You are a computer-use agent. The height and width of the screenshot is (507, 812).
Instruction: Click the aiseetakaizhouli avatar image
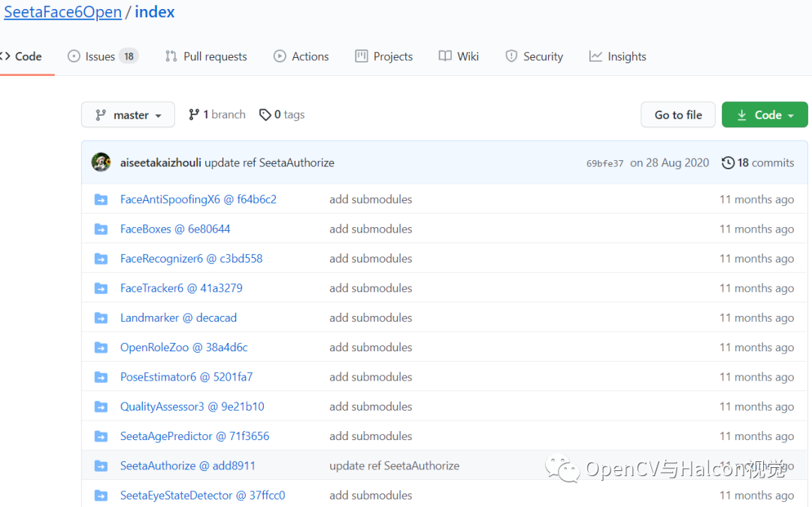point(101,162)
